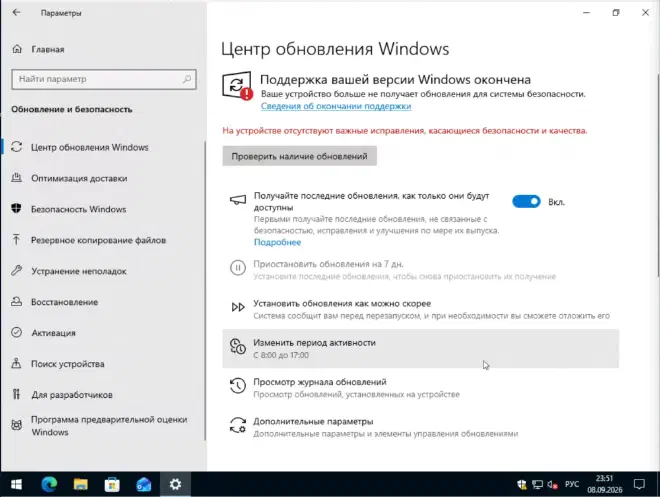Click the clock icon for период активности
660x497 pixels.
tap(238, 346)
